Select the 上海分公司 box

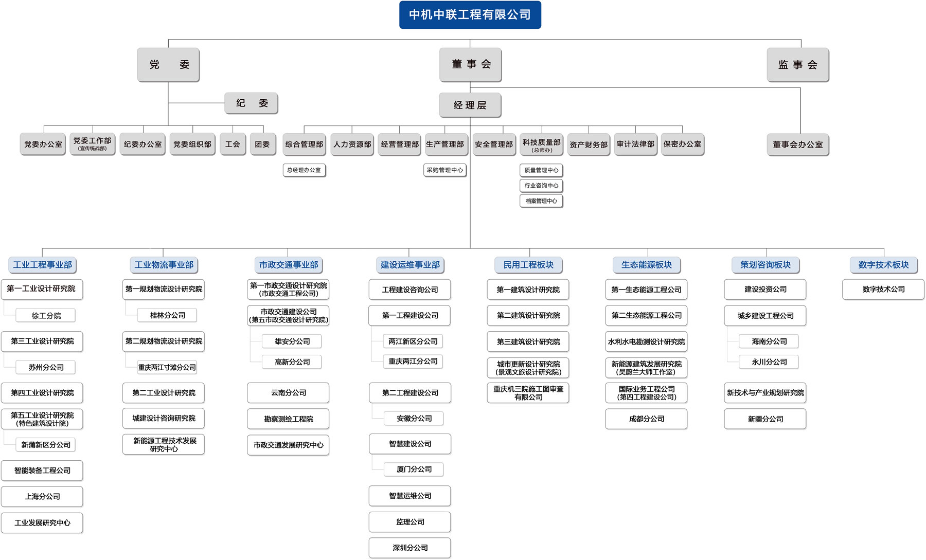(42, 497)
